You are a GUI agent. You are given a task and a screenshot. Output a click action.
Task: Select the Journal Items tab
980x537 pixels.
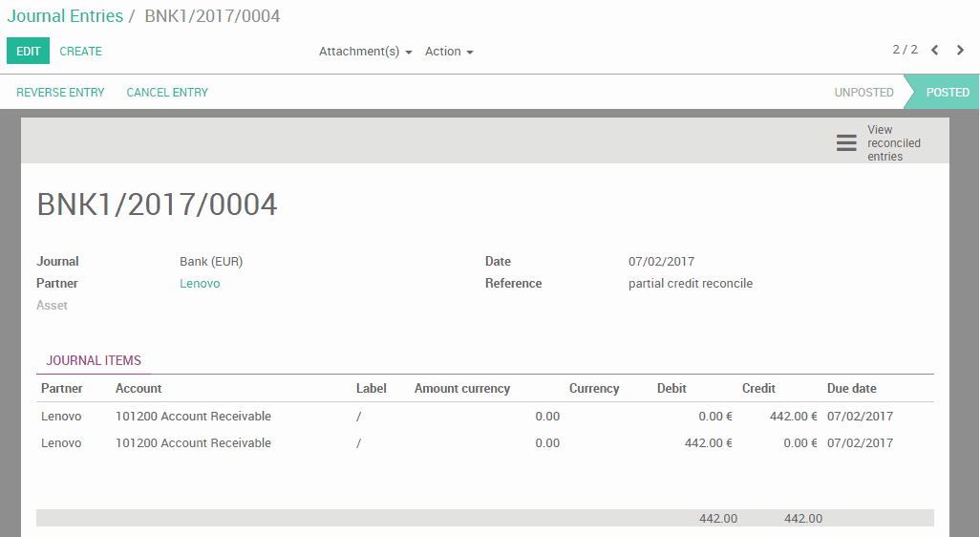pyautogui.click(x=94, y=361)
